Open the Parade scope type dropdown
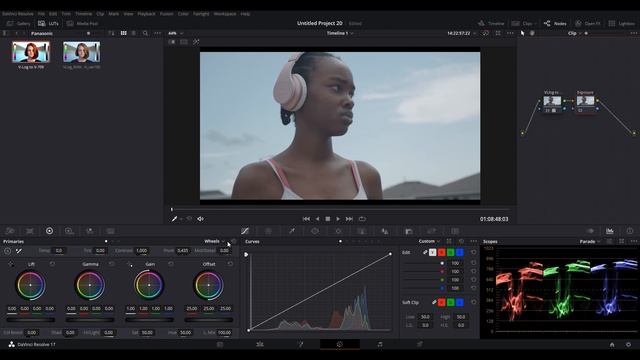Viewport: 640px width, 360px height. (x=590, y=242)
